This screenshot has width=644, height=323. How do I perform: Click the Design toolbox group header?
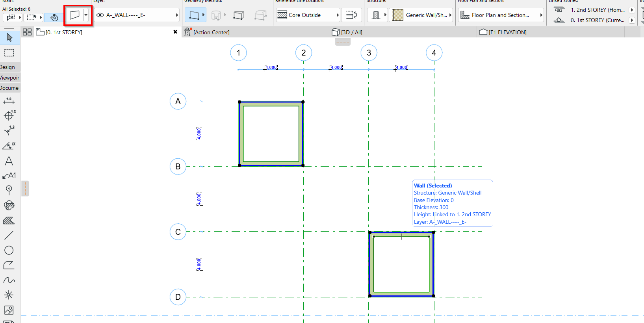[9, 67]
